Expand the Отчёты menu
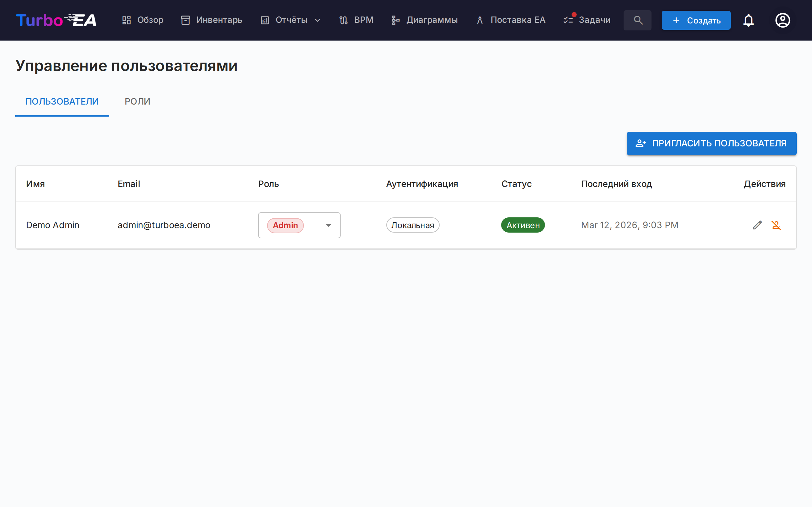Screen dimensions: 812x507 click(291, 20)
